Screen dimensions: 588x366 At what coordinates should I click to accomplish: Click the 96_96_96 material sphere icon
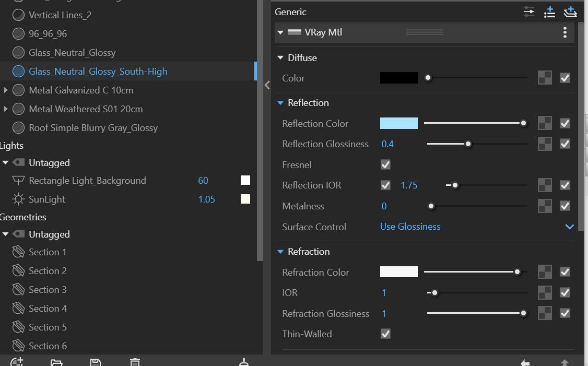point(18,34)
